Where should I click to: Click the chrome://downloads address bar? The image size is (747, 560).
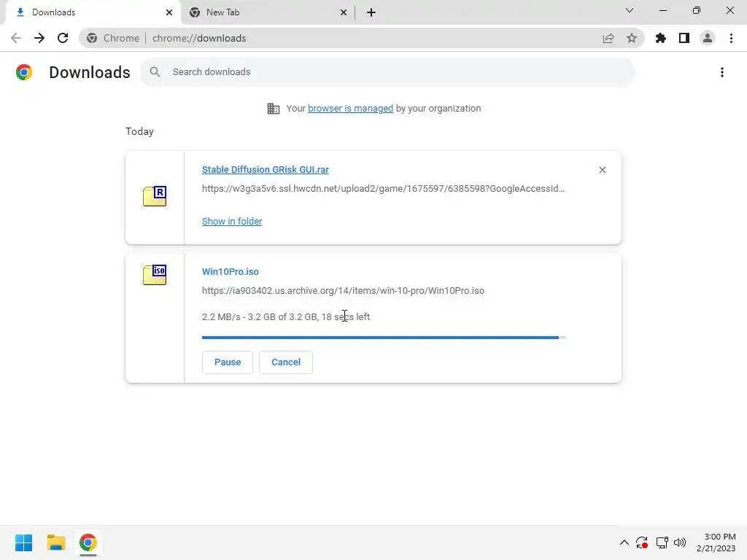point(362,38)
